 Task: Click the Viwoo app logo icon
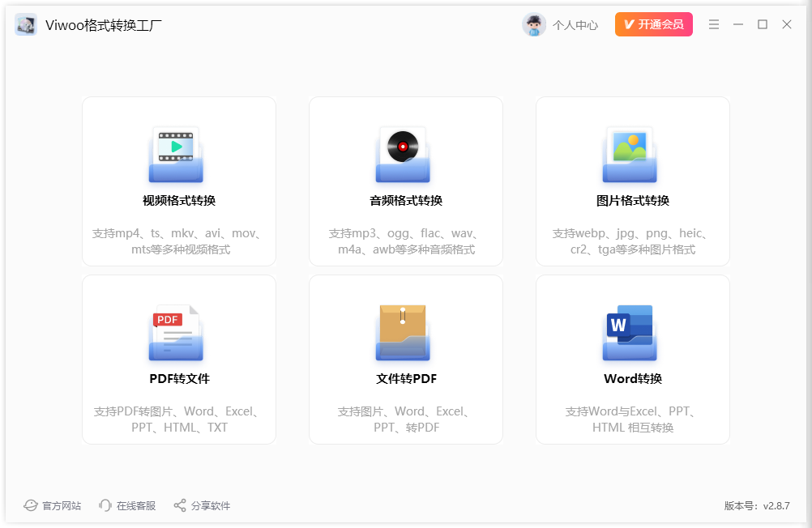point(26,24)
